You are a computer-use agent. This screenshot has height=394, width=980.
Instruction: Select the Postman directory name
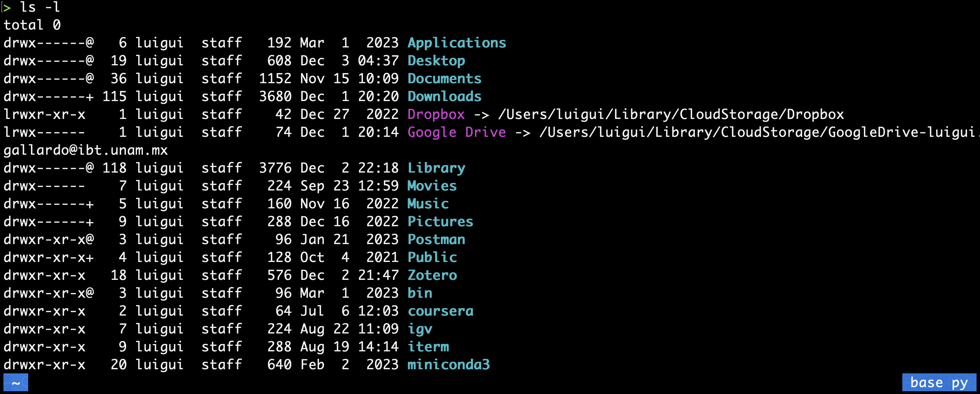click(436, 239)
